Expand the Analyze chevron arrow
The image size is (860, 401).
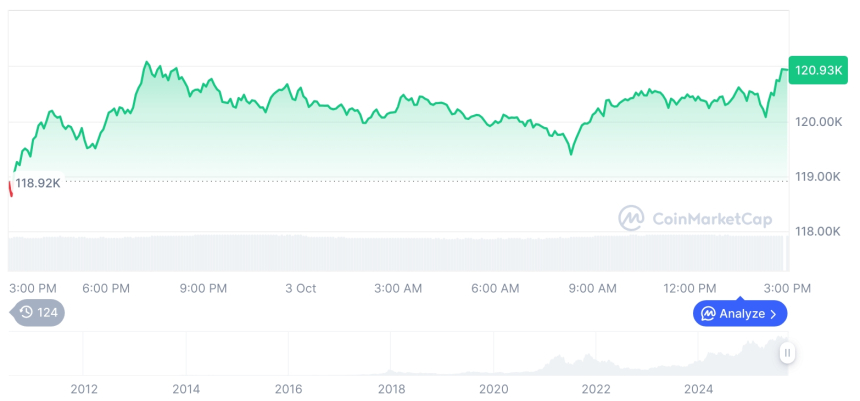pyautogui.click(x=773, y=314)
